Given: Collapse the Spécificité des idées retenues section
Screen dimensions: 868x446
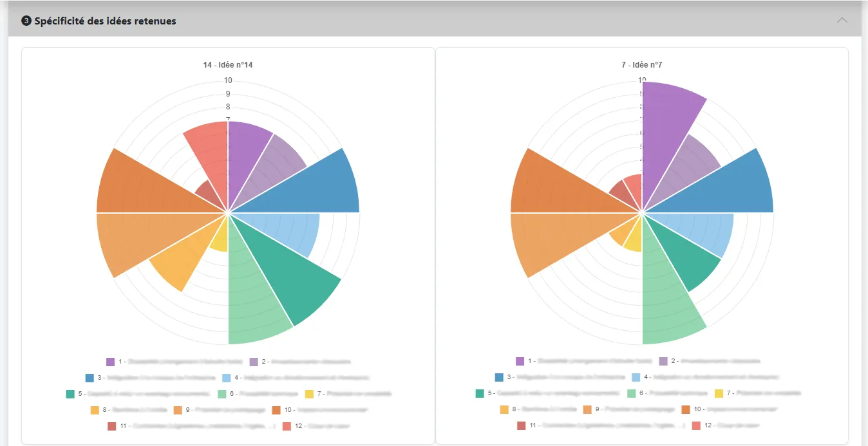Looking at the screenshot, I should tap(842, 21).
